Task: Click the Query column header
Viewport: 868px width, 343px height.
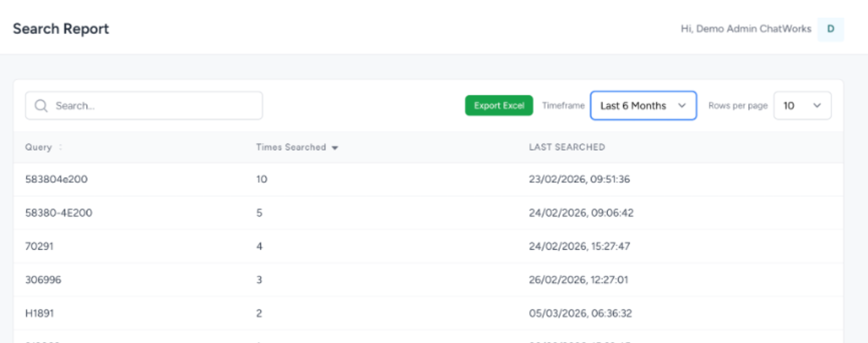Action: [38, 147]
